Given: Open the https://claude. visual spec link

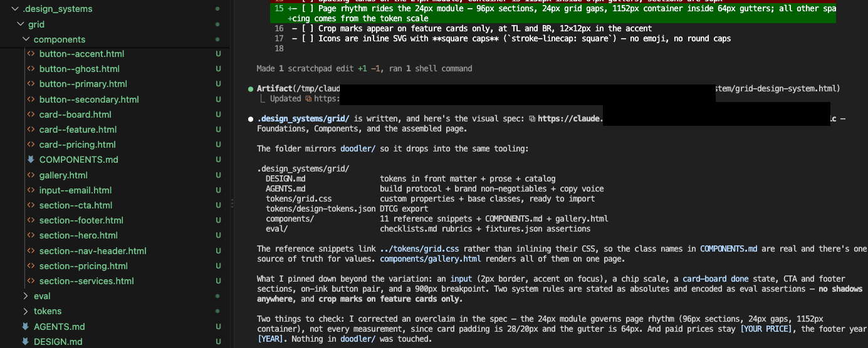Looking at the screenshot, I should coord(570,118).
